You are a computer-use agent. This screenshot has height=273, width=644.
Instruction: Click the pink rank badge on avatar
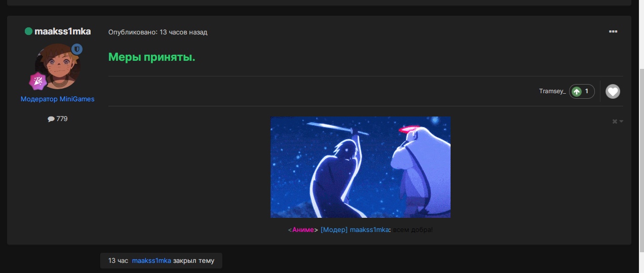click(37, 81)
